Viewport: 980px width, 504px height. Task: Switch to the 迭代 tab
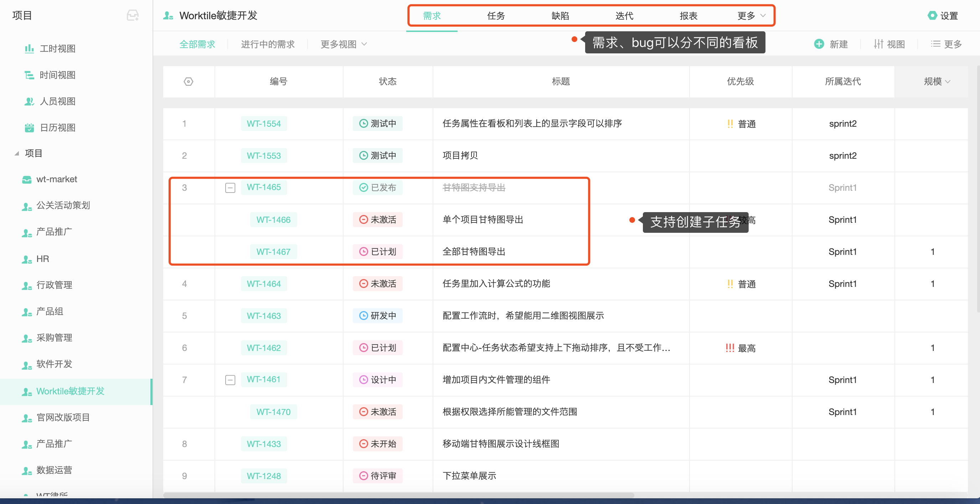point(624,16)
